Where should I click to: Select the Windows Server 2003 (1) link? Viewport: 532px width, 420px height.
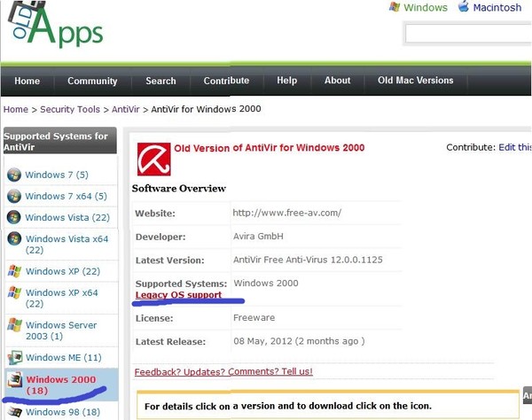[x=61, y=331]
